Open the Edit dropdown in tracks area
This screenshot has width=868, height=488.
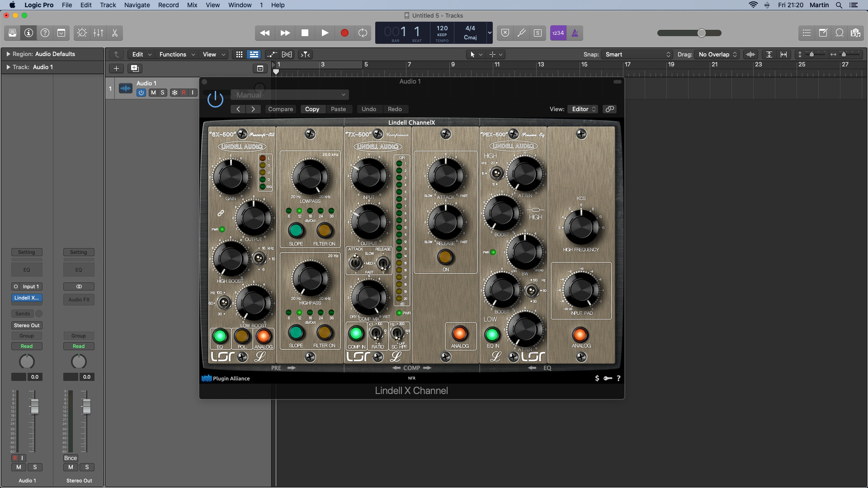tap(142, 55)
